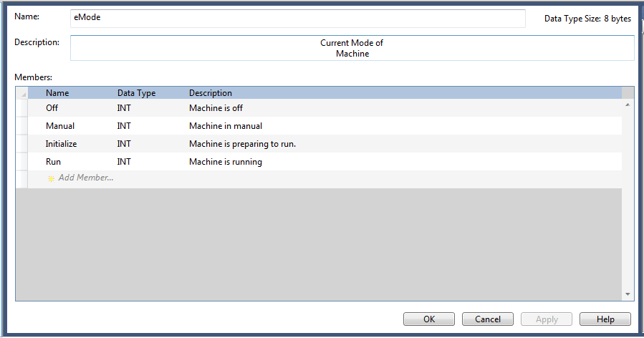Open the INT data type cell for Manual
The width and height of the screenshot is (644, 338).
click(125, 126)
